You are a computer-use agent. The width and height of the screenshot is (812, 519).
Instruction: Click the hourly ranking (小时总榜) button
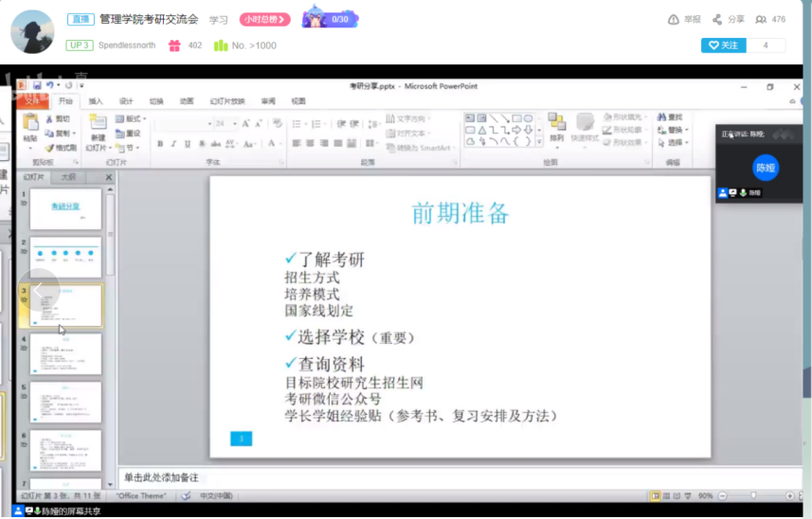coord(264,19)
